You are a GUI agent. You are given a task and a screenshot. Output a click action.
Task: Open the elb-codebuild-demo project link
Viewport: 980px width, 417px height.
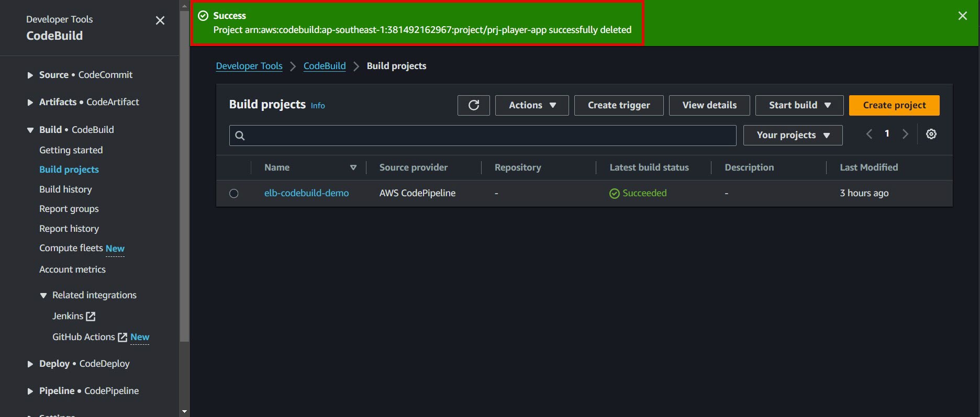point(306,193)
